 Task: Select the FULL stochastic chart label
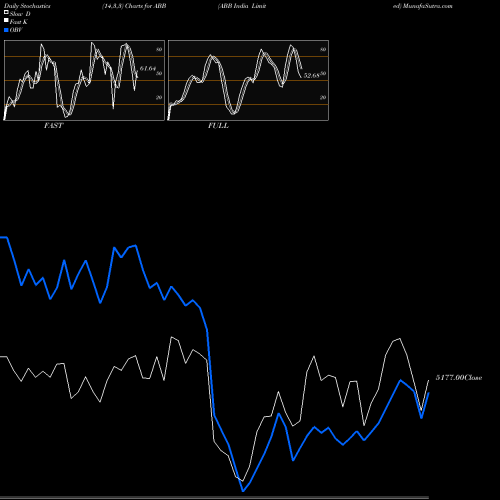point(218,126)
